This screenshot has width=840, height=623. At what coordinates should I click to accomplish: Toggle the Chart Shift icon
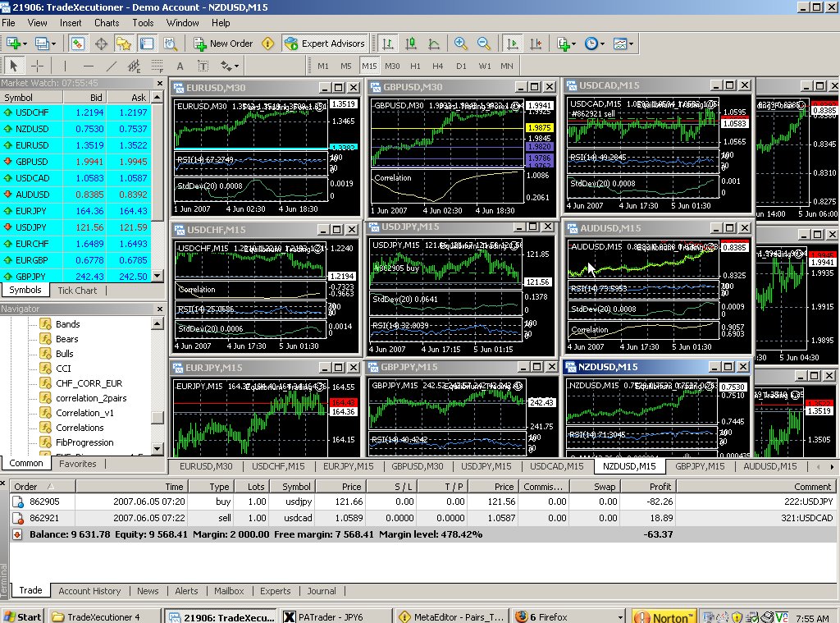(x=535, y=44)
